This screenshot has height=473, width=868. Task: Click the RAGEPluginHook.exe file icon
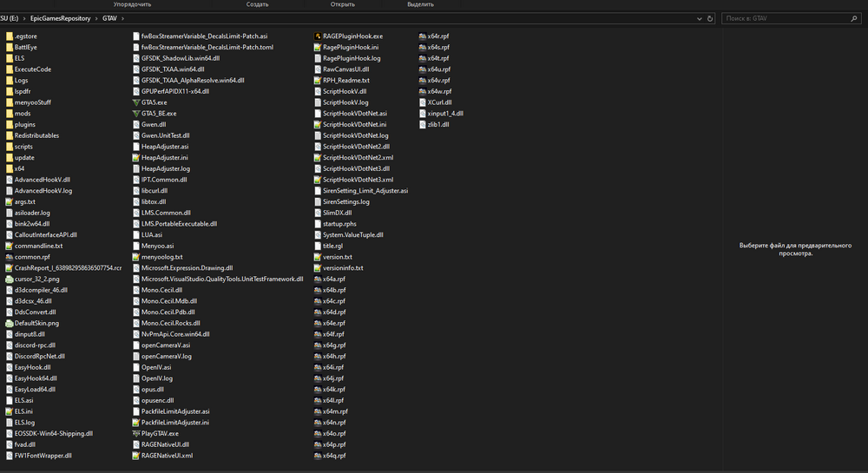coord(318,36)
